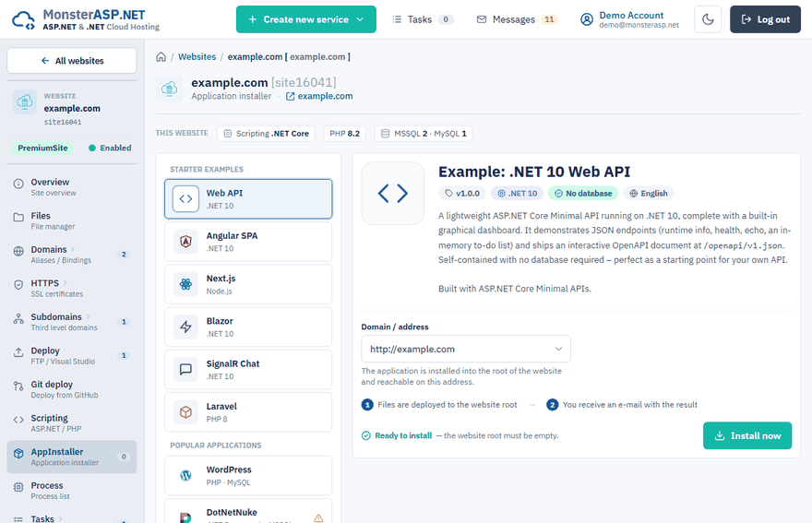Screen dimensions: 812x523
Task: Click the Scripting code icon in sidebar
Action: tap(18, 420)
